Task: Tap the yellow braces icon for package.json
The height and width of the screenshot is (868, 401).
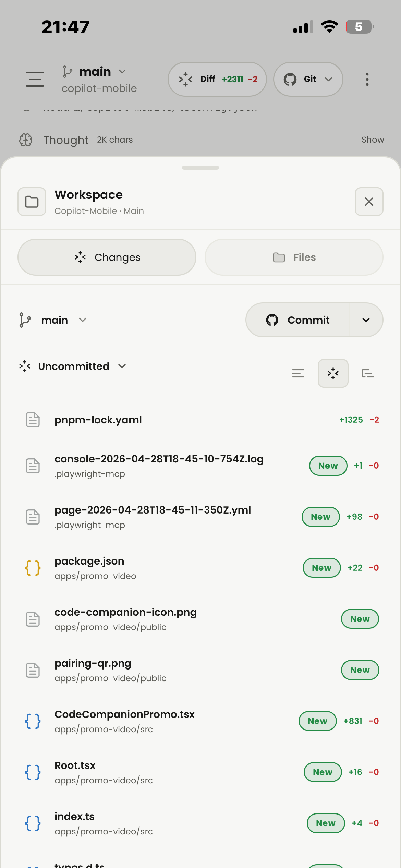Action: 33,568
